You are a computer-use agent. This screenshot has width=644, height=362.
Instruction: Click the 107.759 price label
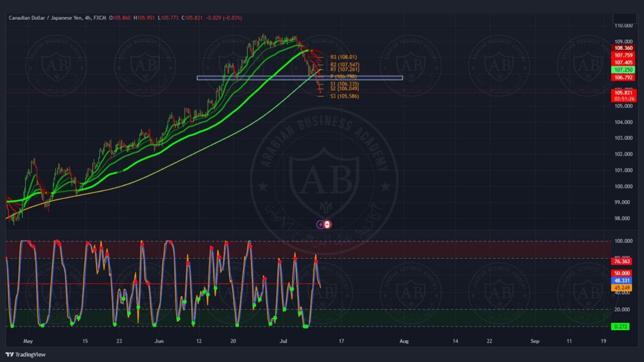pyautogui.click(x=623, y=55)
